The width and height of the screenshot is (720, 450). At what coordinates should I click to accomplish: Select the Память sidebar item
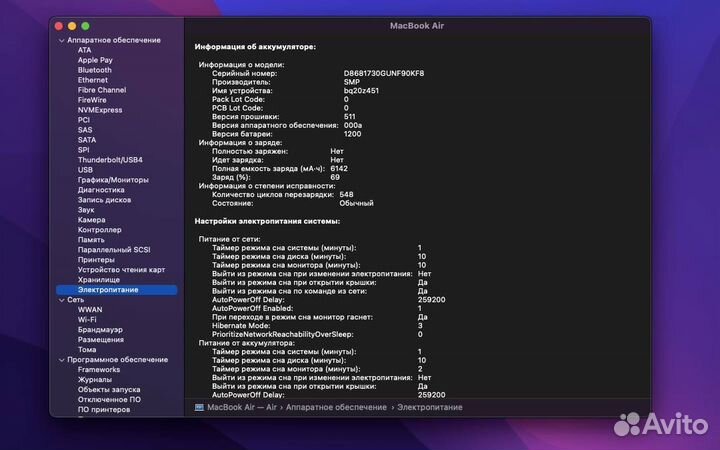[91, 240]
